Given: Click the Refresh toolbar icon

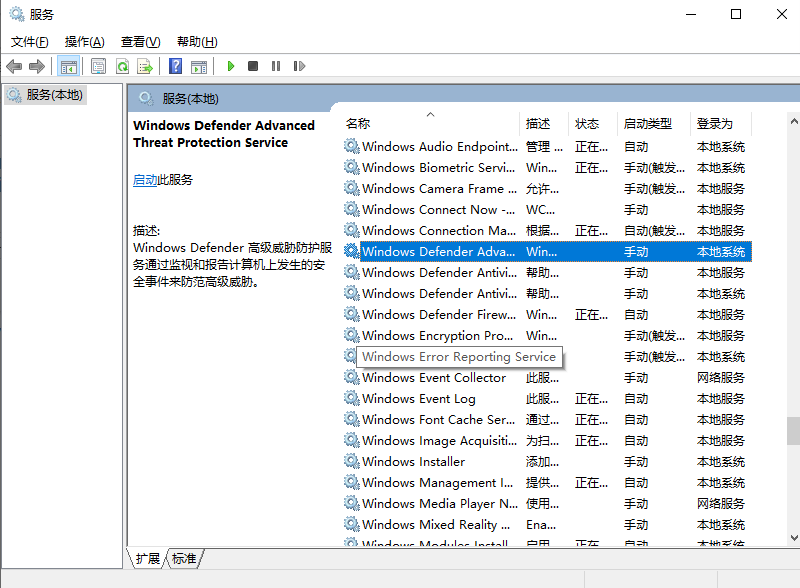Looking at the screenshot, I should (x=122, y=66).
